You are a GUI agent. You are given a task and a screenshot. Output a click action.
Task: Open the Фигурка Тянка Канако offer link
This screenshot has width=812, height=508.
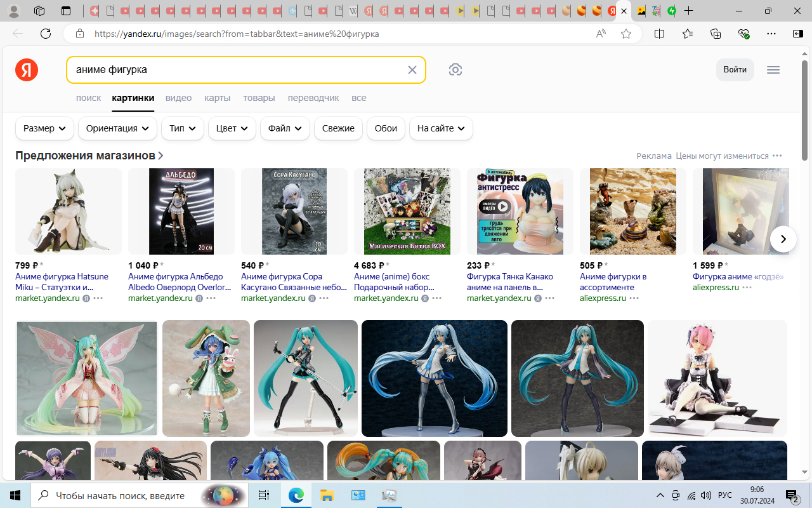510,282
